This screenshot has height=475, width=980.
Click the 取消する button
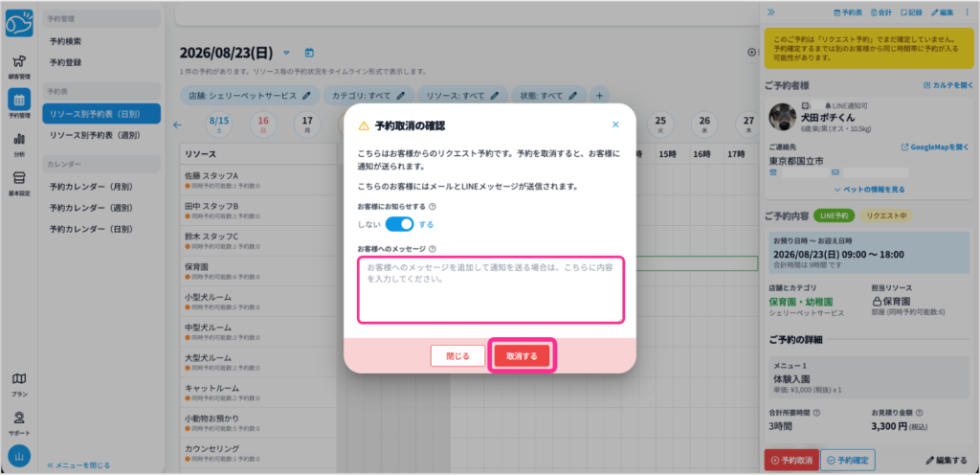click(522, 356)
